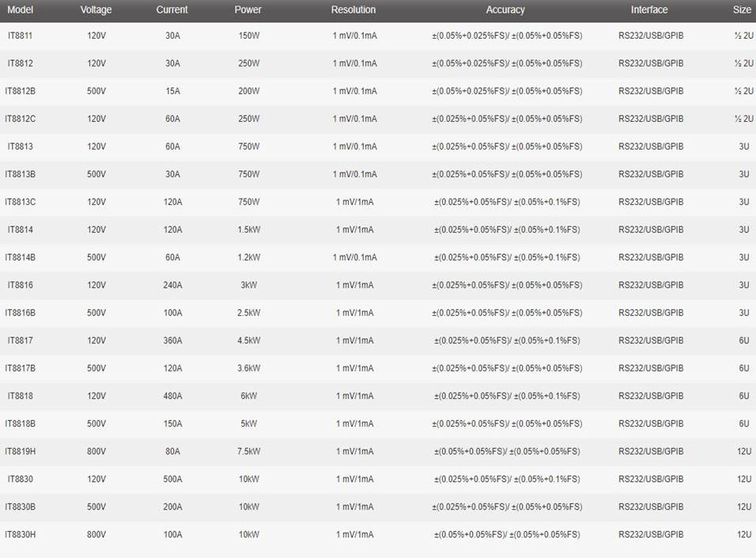The width and height of the screenshot is (756, 558).
Task: Click the Model column header
Action: point(20,10)
